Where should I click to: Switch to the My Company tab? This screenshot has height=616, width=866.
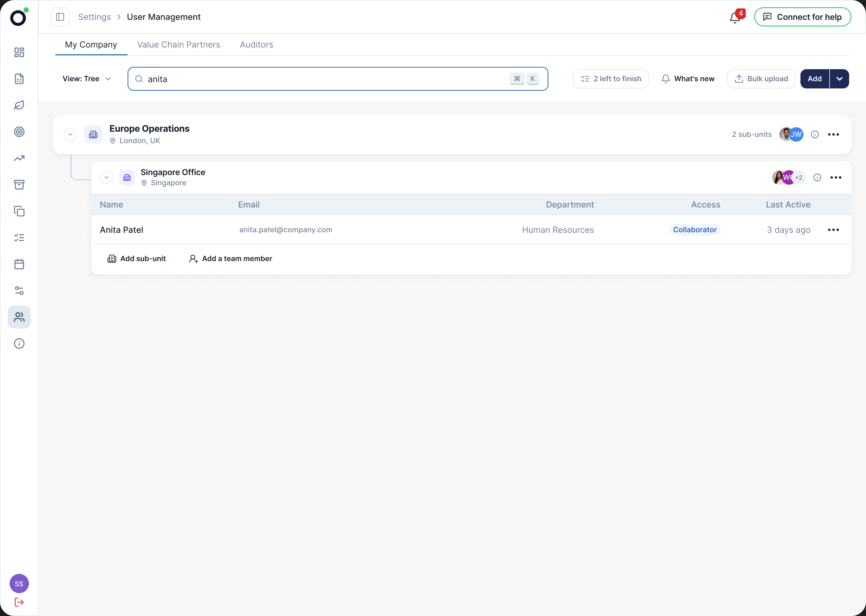pyautogui.click(x=91, y=45)
